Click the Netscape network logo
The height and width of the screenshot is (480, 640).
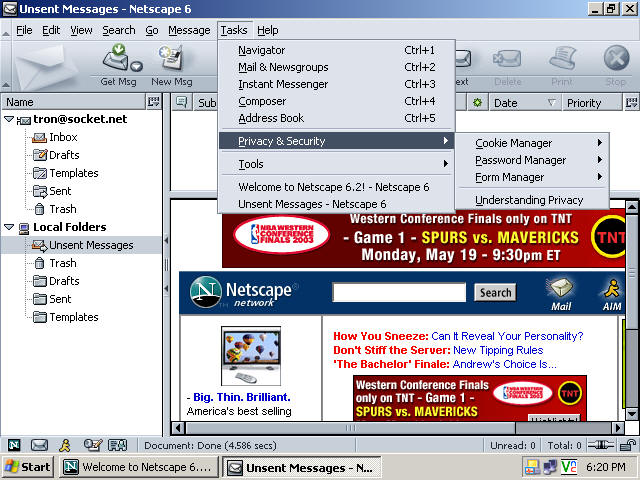coord(243,292)
